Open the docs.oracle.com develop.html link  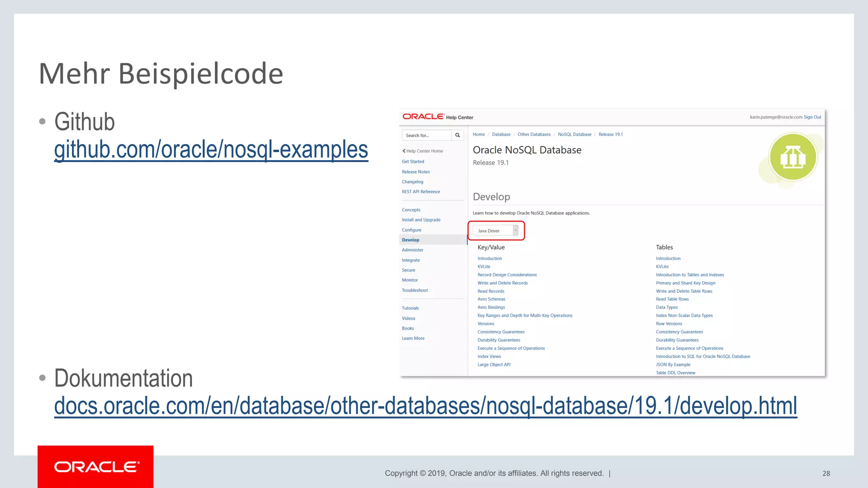(x=426, y=406)
